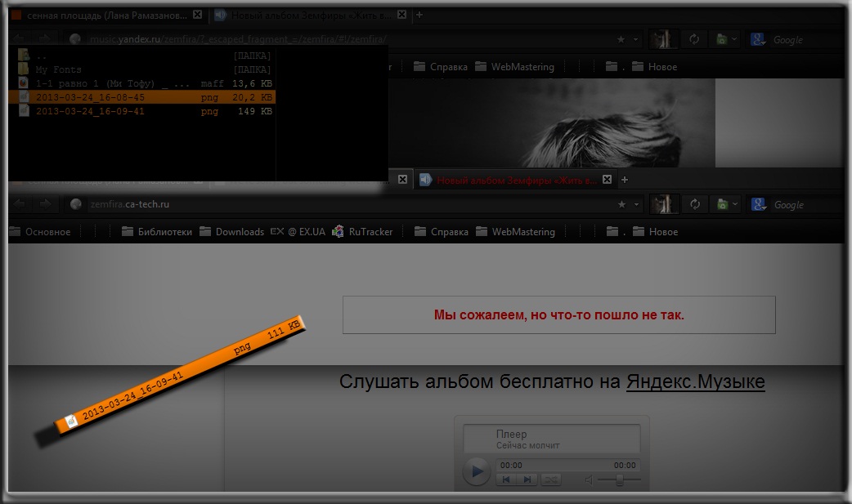Open the Библиотеки bookmarks folder

pos(156,232)
